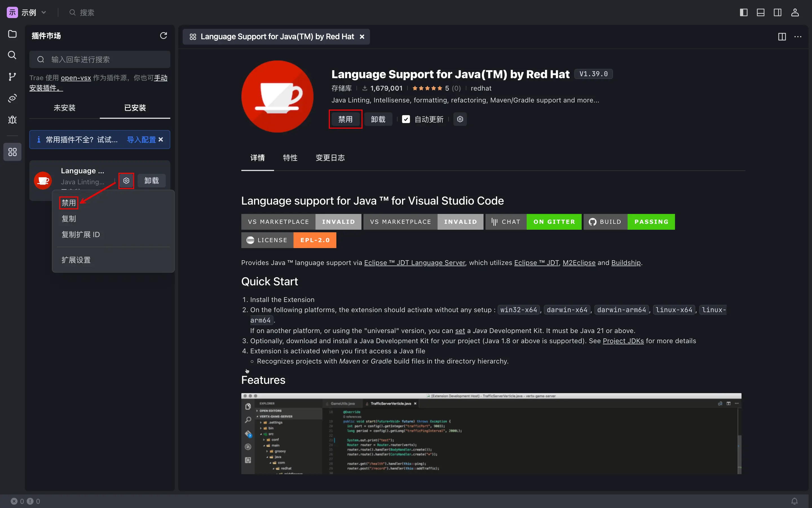Open the Eclipse JDT Language Server link
The height and width of the screenshot is (508, 812).
[415, 263]
